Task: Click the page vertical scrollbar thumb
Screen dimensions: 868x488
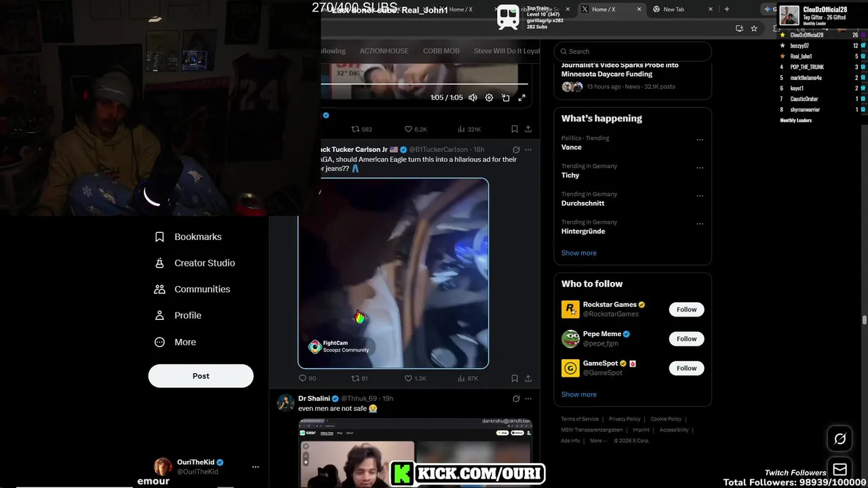Action: [865, 320]
